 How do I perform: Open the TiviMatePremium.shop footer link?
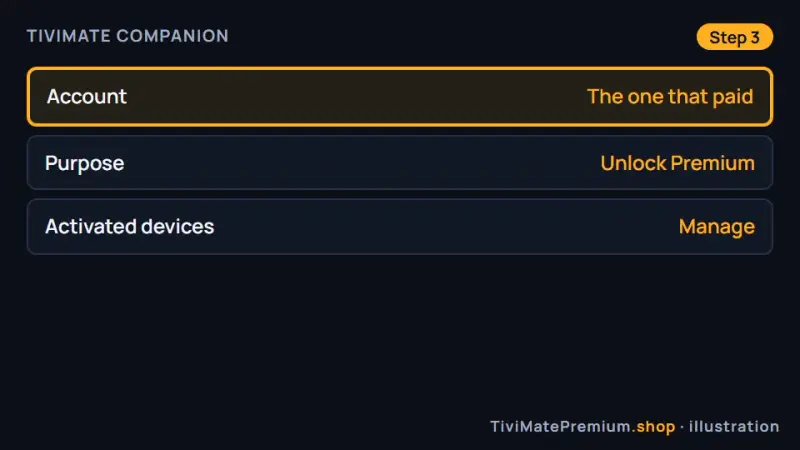(583, 426)
